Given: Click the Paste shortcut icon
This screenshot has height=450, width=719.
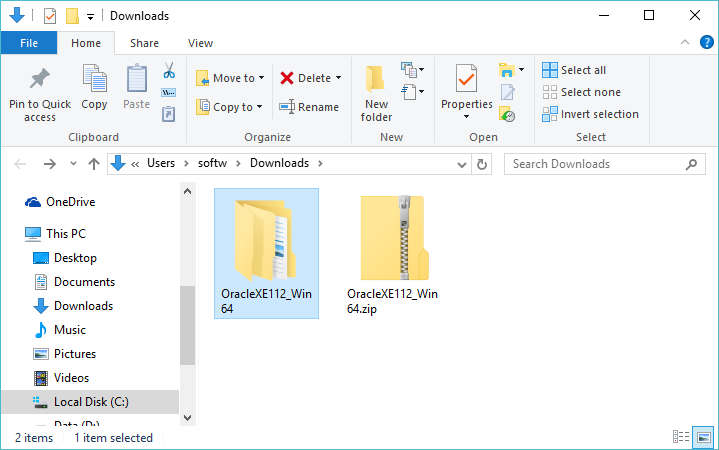Looking at the screenshot, I should click(168, 114).
